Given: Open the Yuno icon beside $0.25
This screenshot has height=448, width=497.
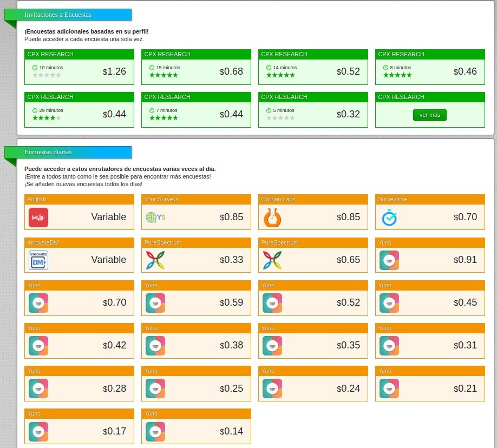Looking at the screenshot, I should pyautogui.click(x=155, y=388).
